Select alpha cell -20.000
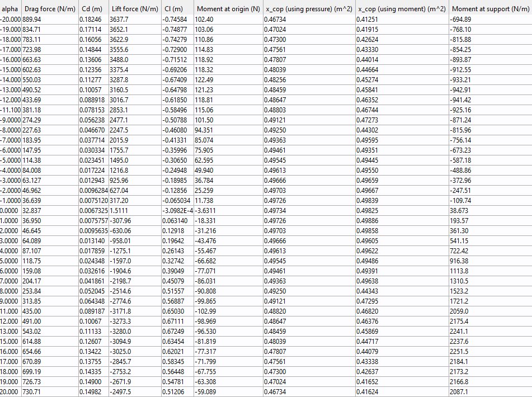This screenshot has width=532, height=397. coord(11,20)
